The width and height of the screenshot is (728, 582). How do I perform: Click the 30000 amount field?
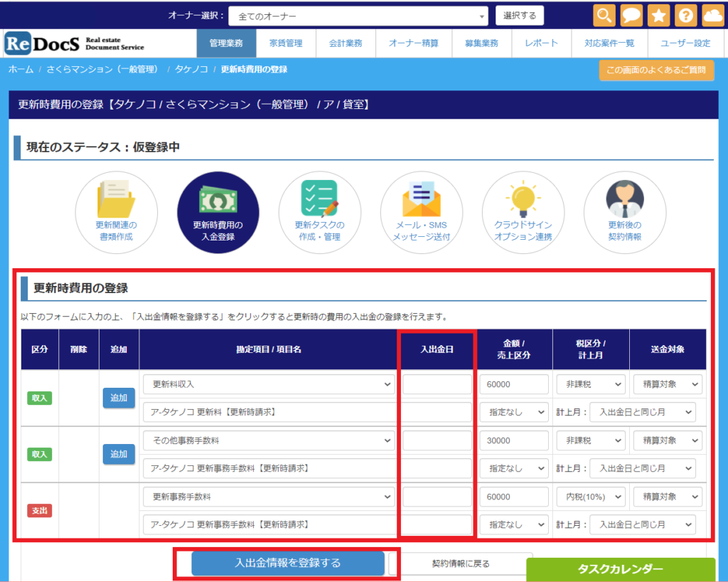point(514,440)
